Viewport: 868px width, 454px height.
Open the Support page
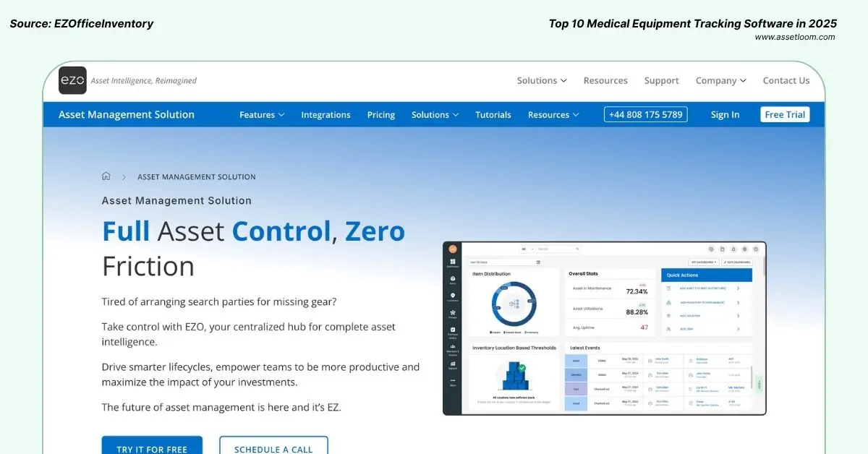click(x=661, y=81)
